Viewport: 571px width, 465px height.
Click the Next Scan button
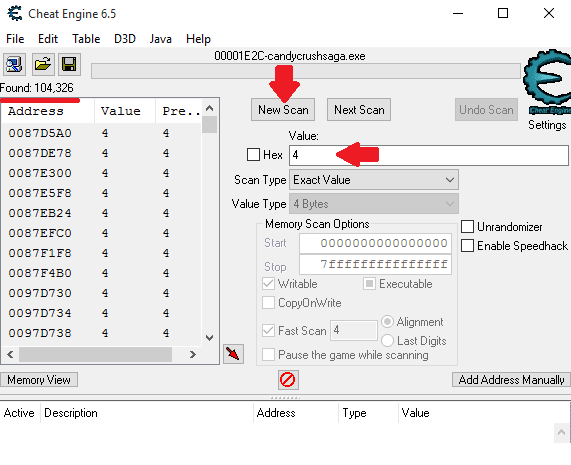pyautogui.click(x=359, y=110)
